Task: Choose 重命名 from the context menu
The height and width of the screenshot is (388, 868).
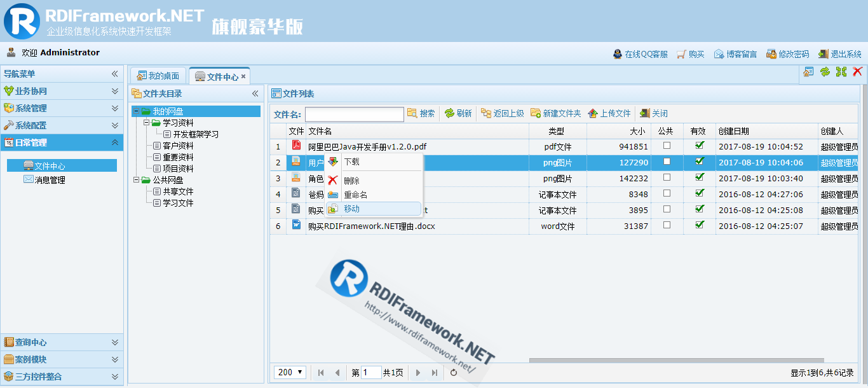Action: tap(374, 195)
